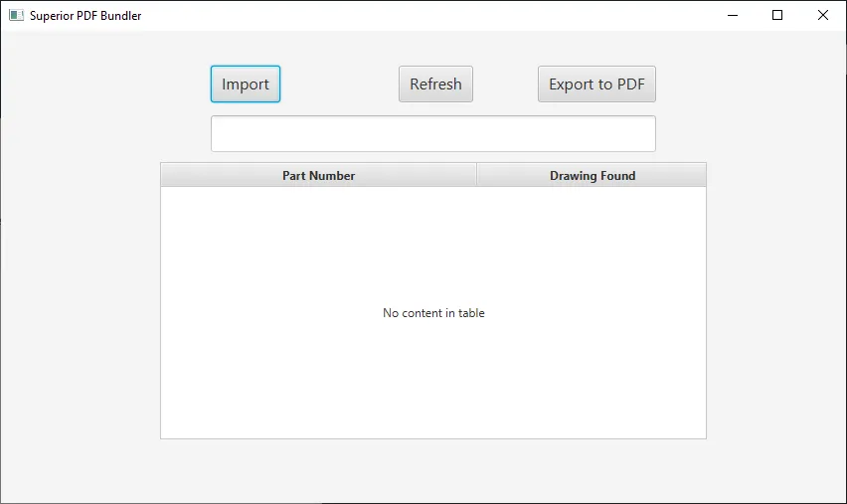
Task: Click the Superior PDF Bundler app icon
Action: [16, 15]
